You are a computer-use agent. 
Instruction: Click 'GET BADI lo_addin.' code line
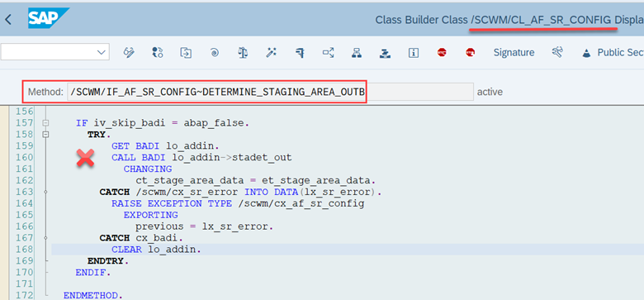165,146
